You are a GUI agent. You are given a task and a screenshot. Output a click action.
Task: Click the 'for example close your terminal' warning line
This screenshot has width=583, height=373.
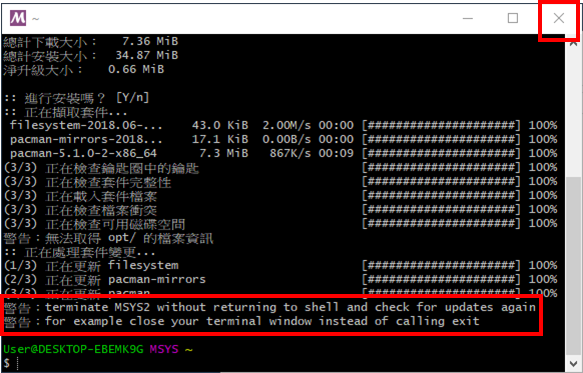click(242, 321)
